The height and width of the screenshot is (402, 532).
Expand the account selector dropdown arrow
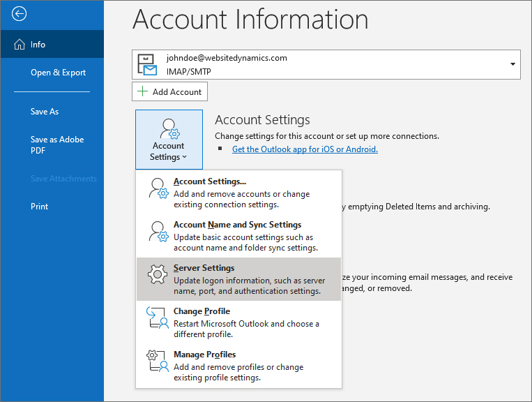[x=512, y=64]
